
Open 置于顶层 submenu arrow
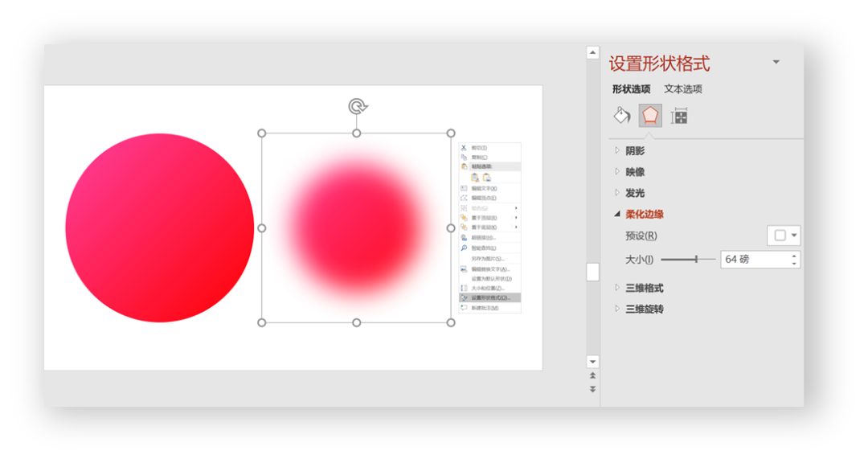(x=516, y=218)
